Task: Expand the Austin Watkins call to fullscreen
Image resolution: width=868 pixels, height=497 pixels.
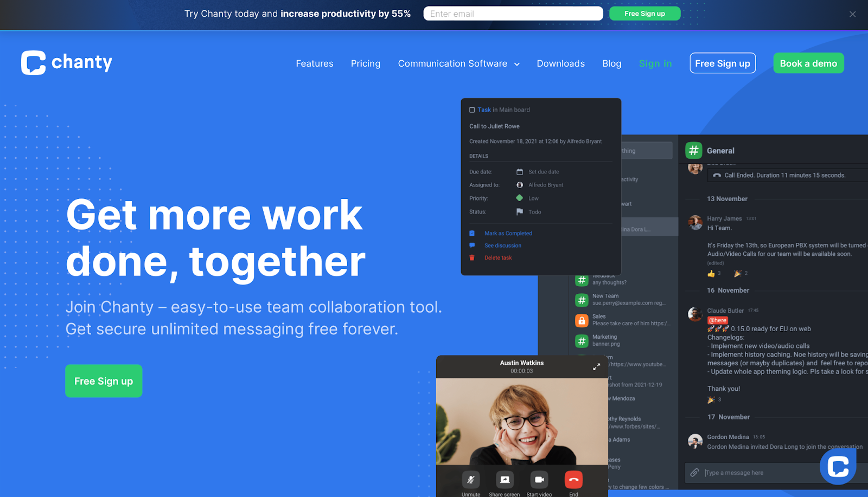Action: tap(596, 367)
